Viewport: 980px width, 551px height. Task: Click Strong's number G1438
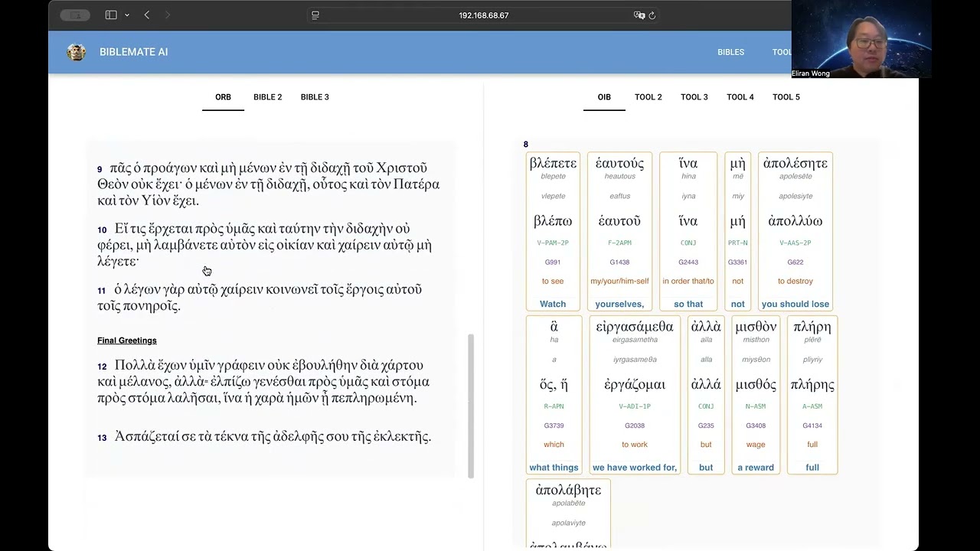pyautogui.click(x=619, y=262)
